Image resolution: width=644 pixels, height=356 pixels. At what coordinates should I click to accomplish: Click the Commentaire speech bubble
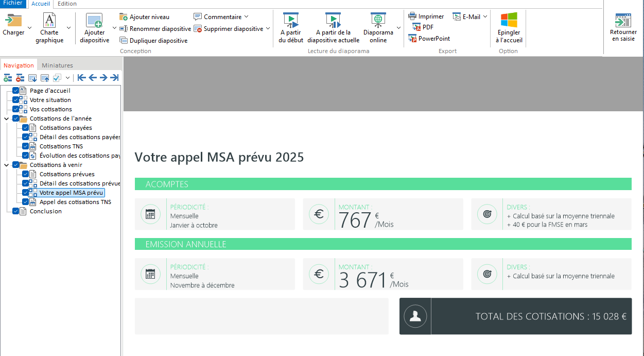pos(198,17)
